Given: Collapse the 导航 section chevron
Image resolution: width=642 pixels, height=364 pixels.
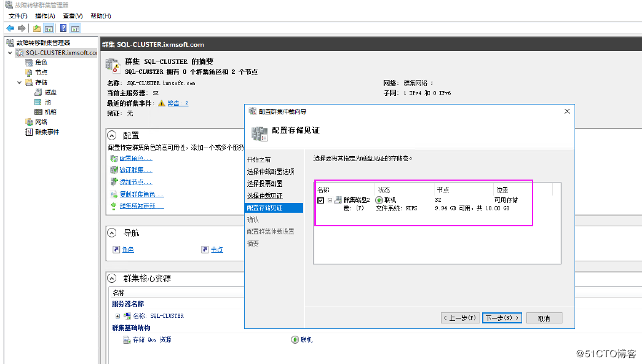Looking at the screenshot, I should 111,232.
